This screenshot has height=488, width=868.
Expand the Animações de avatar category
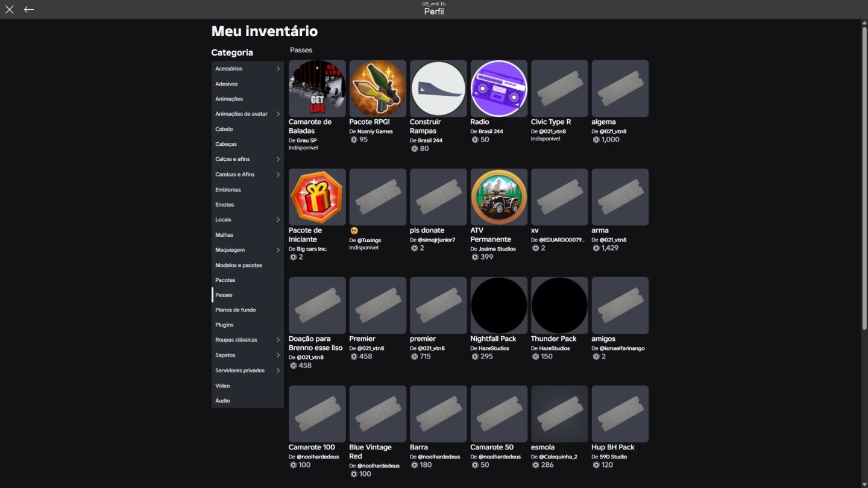(x=248, y=114)
